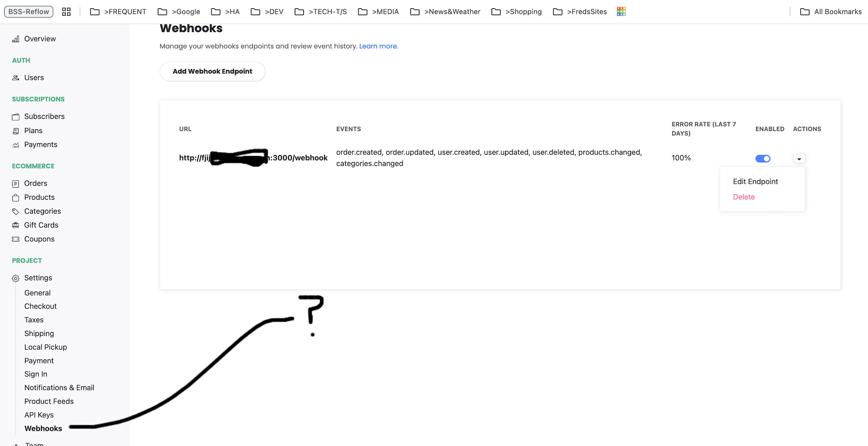Click the Gift Cards icon
The height and width of the screenshot is (446, 868).
(x=16, y=225)
